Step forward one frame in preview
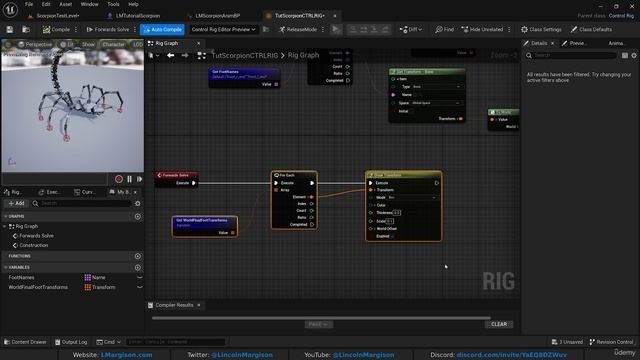640x360 pixels. (139, 179)
